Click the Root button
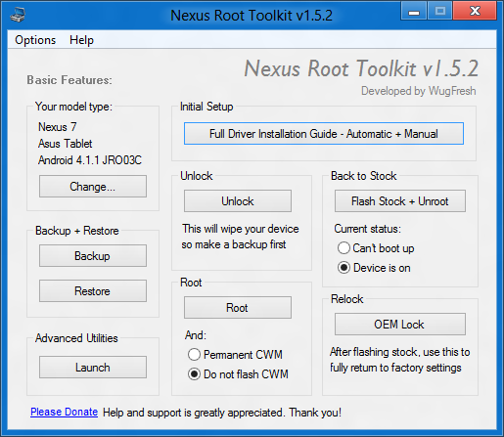 [238, 307]
